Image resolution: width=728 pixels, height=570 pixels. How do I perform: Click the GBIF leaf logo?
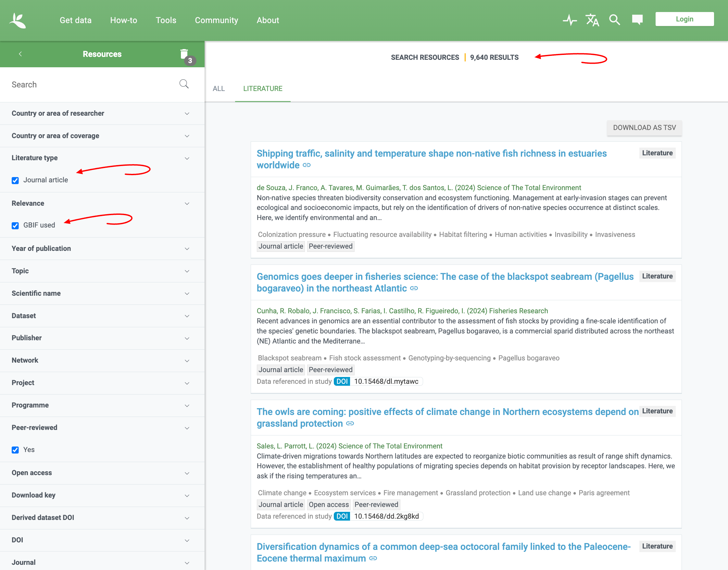pos(18,20)
